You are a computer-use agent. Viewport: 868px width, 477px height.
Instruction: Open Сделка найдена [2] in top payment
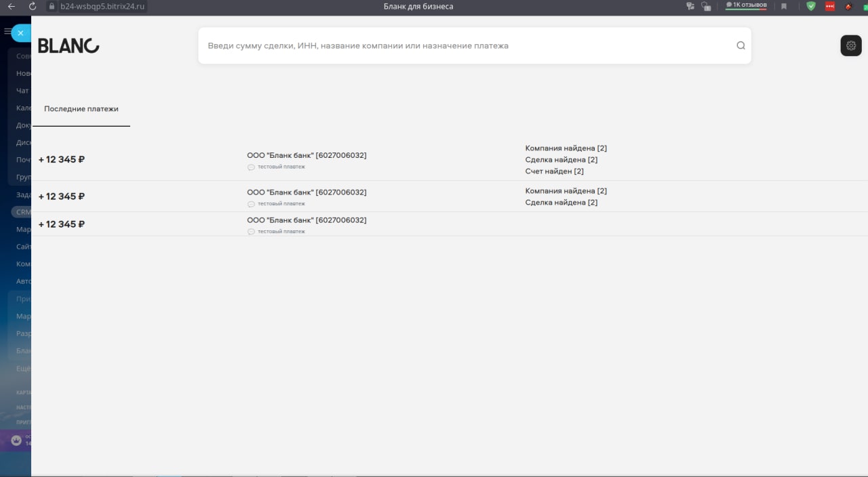tap(561, 160)
